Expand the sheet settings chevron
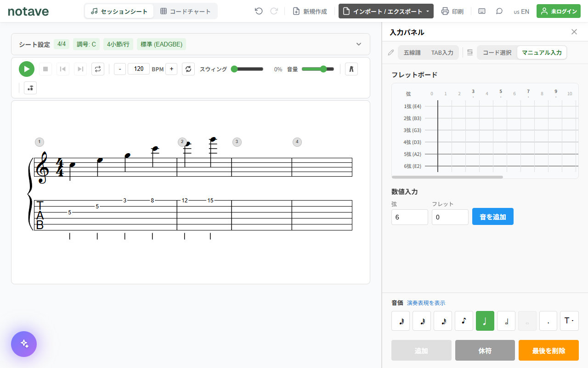Viewport: 588px width, 368px height. tap(359, 44)
